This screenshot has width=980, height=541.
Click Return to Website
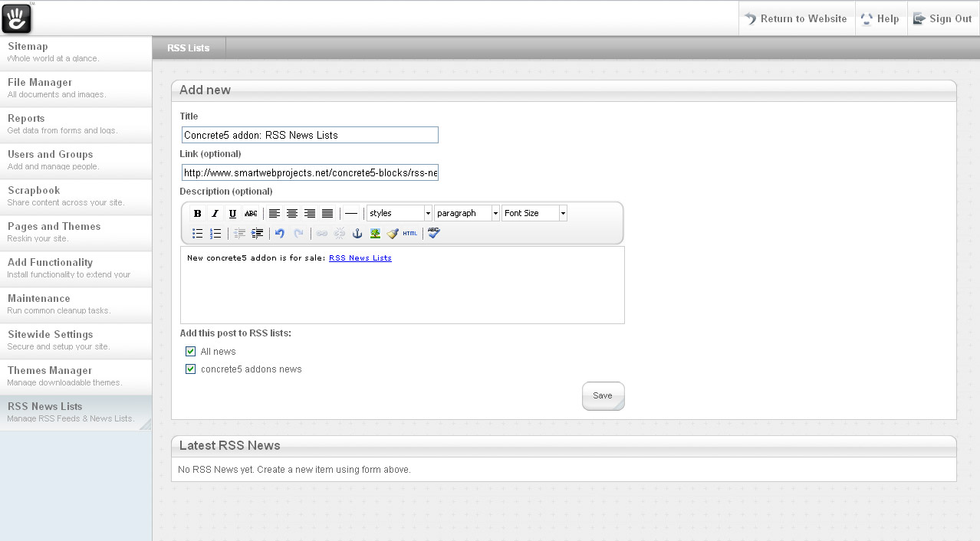coord(795,19)
